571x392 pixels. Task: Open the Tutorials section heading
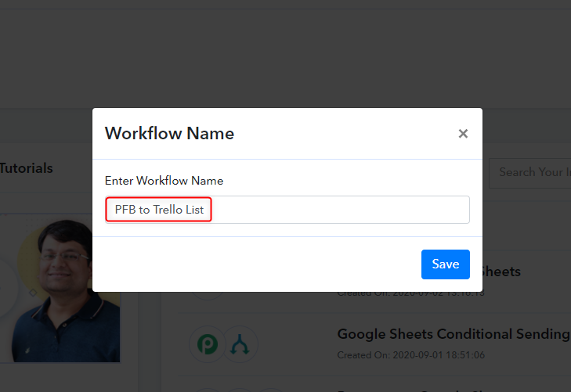coord(26,168)
